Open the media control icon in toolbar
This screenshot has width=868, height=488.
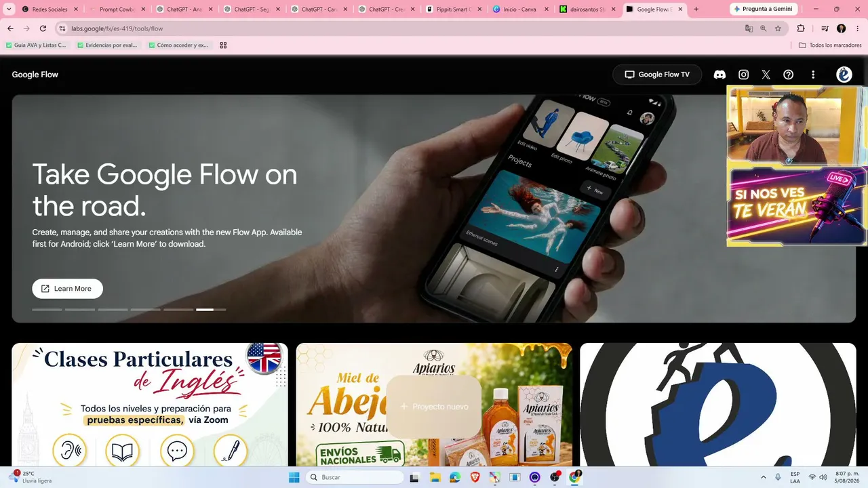pyautogui.click(x=825, y=28)
